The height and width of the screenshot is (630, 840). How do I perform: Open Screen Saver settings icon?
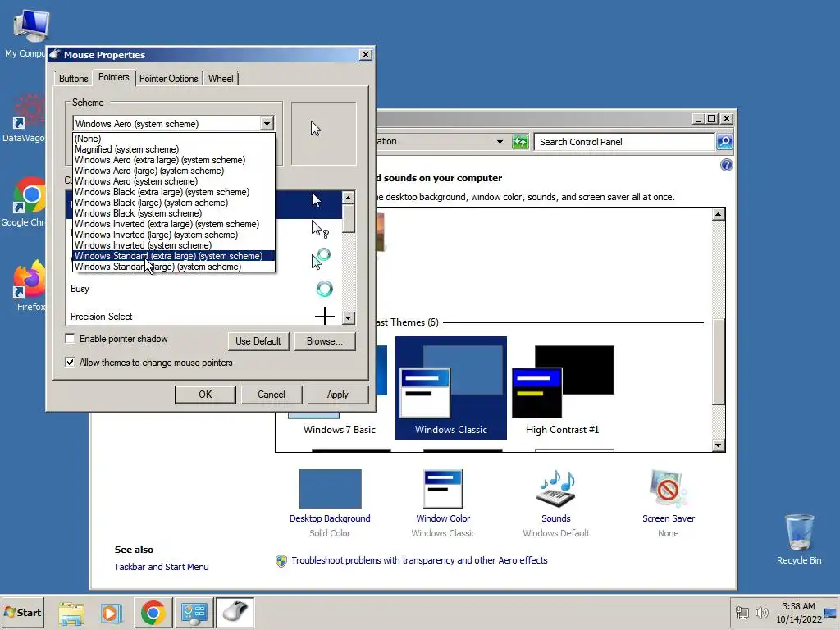click(x=668, y=489)
